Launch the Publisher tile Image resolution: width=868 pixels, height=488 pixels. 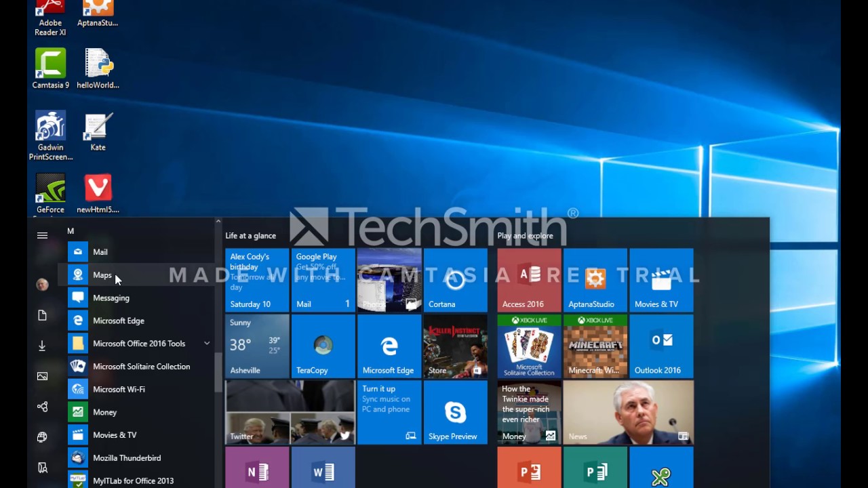pos(595,467)
